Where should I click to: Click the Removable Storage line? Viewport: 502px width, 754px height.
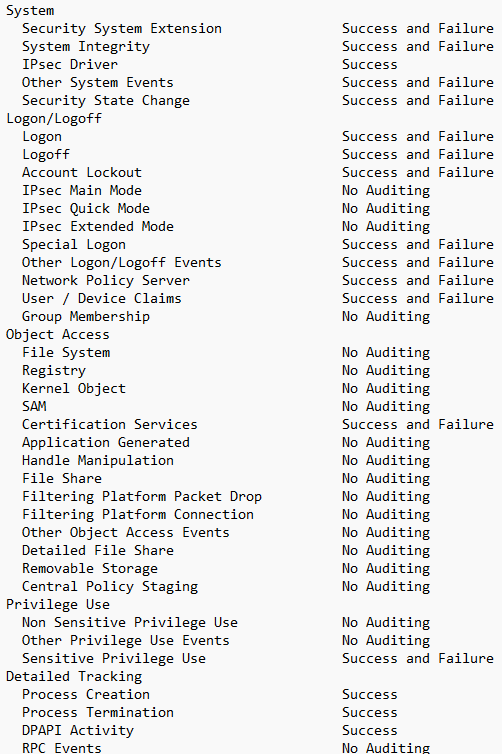90,569
